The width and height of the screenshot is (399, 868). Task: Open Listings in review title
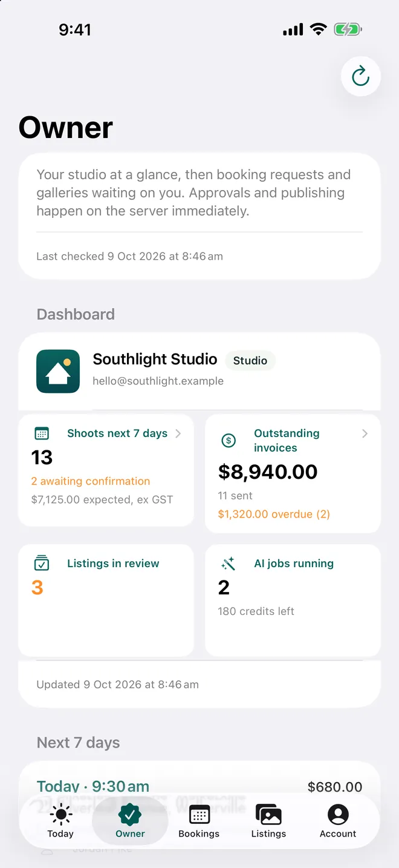click(x=113, y=564)
